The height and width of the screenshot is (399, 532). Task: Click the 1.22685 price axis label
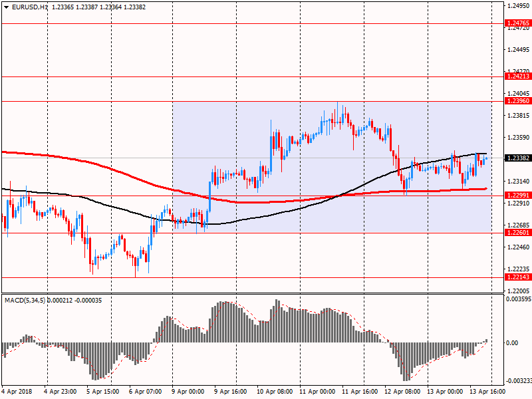519,225
